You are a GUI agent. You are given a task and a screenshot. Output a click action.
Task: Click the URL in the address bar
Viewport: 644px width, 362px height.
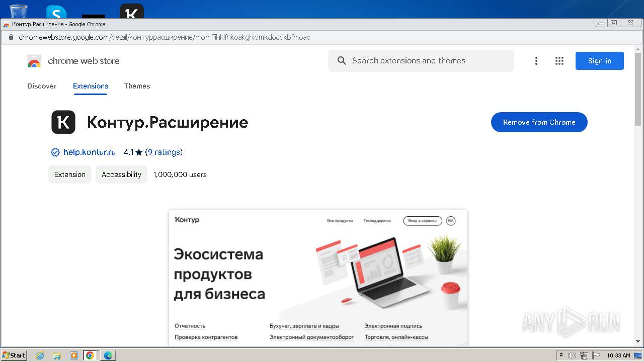pyautogui.click(x=165, y=37)
